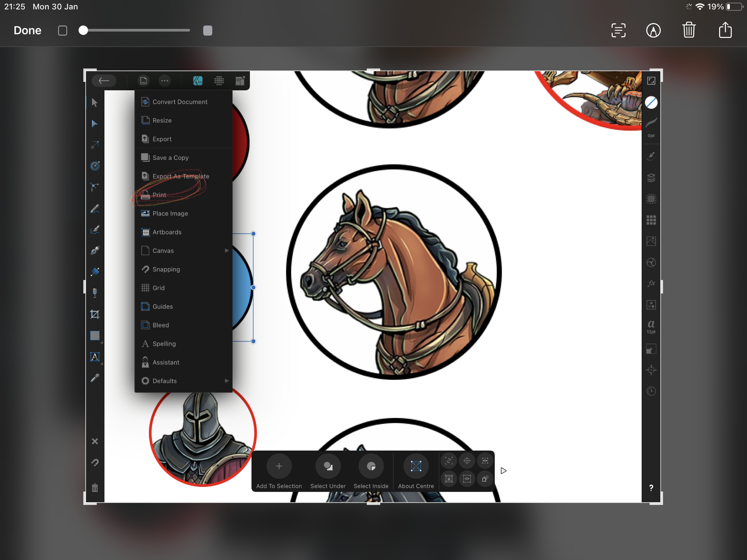This screenshot has height=560, width=747.
Task: Open Artboards menu entry
Action: pyautogui.click(x=183, y=232)
